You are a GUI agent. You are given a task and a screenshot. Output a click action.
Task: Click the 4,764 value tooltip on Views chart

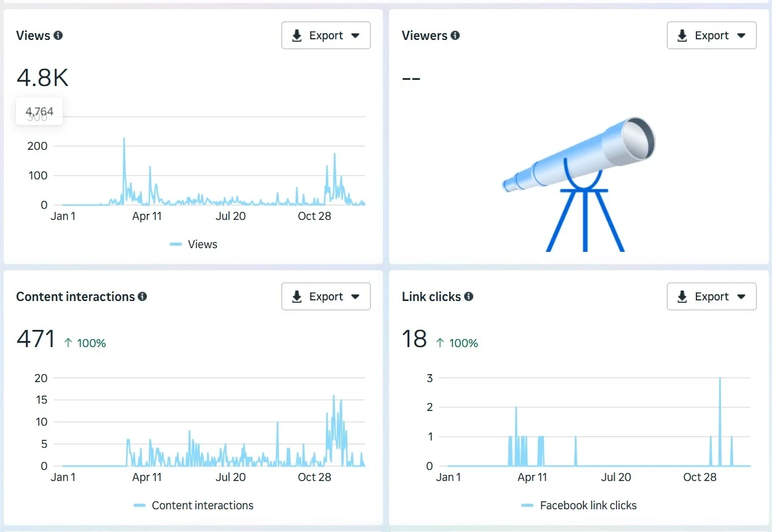(x=39, y=111)
